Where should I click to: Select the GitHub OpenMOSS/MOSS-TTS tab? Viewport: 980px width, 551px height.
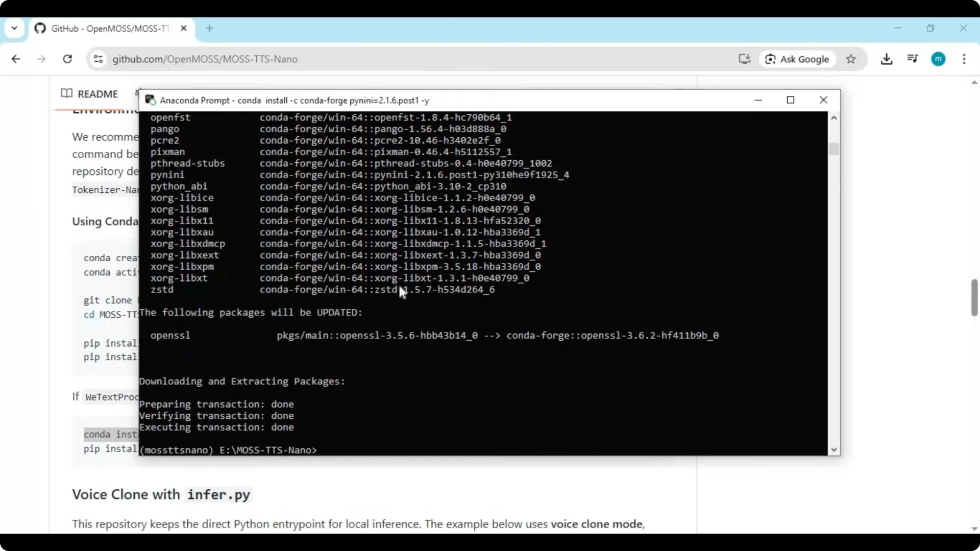(110, 29)
